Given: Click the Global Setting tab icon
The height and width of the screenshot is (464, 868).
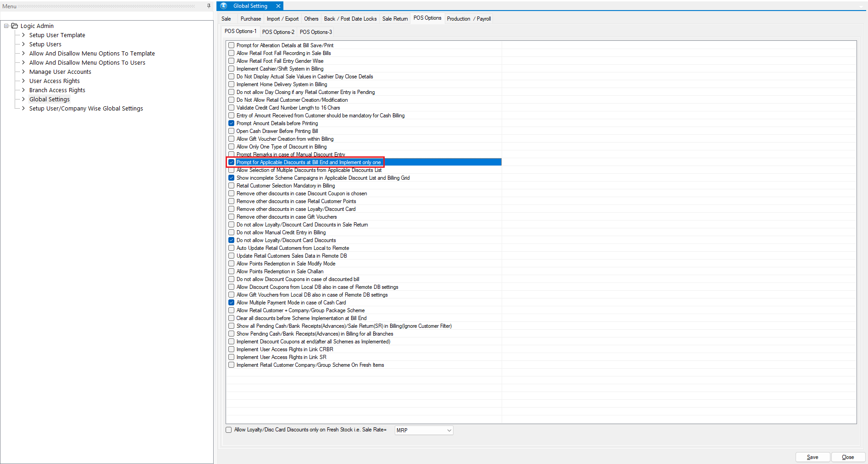Looking at the screenshot, I should click(224, 6).
